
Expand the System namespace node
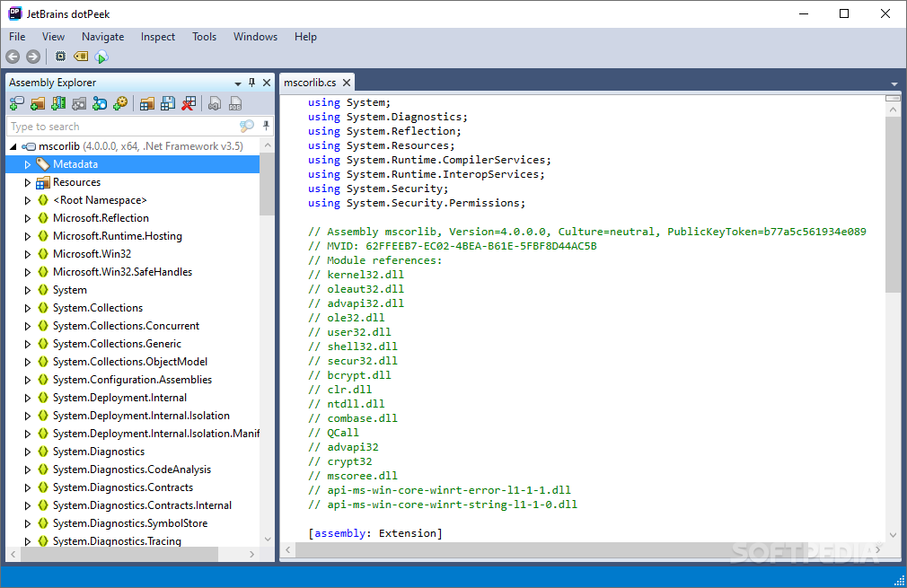[27, 290]
